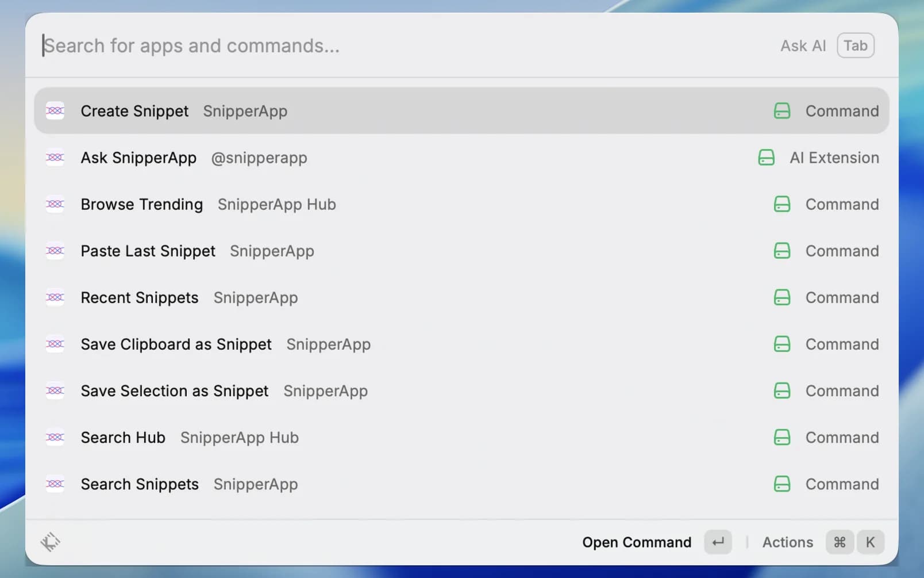
Task: Select the Search Hub command
Action: 461,437
